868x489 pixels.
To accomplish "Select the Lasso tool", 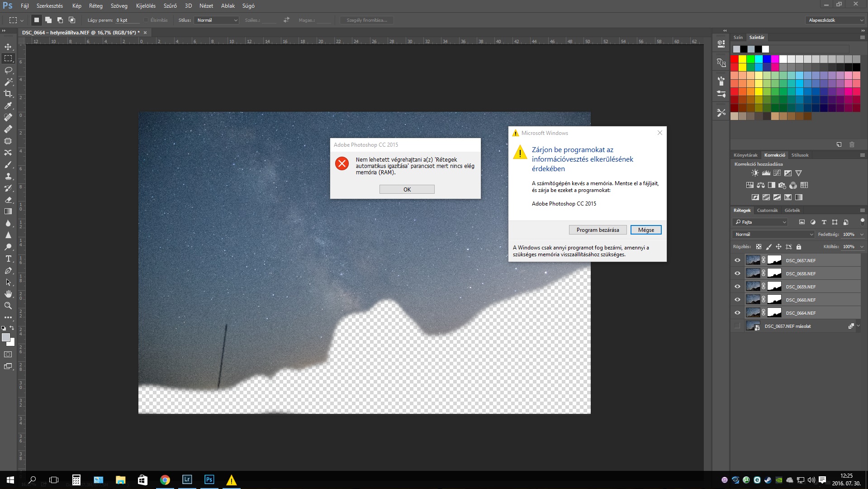I will [8, 70].
